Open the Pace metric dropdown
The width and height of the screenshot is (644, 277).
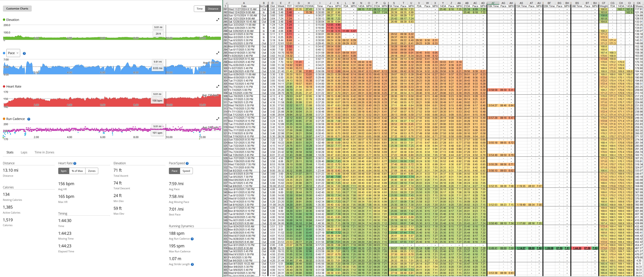tap(13, 53)
